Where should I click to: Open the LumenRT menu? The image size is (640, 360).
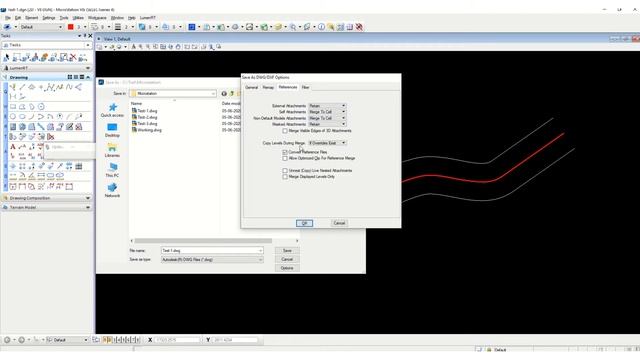click(147, 18)
